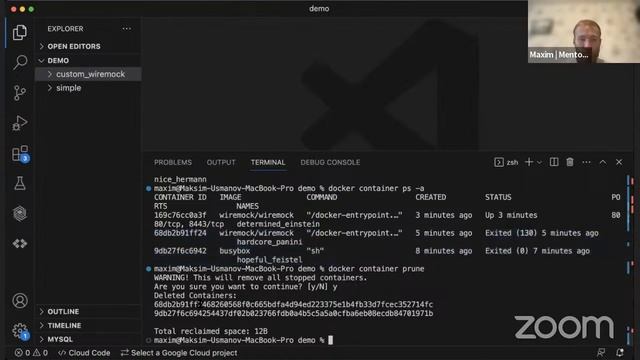This screenshot has height=360, width=640.
Task: Click Cloud Code in status bar
Action: point(84,353)
